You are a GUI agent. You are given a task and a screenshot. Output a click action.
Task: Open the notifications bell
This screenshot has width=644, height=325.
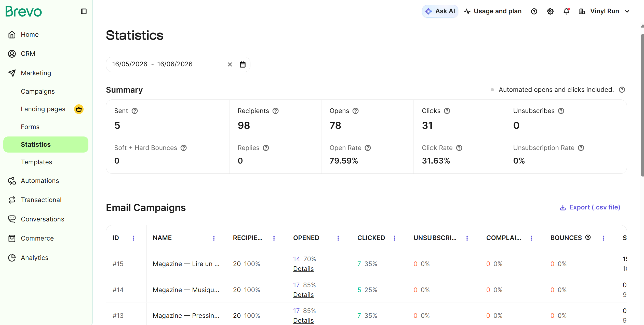pyautogui.click(x=566, y=11)
